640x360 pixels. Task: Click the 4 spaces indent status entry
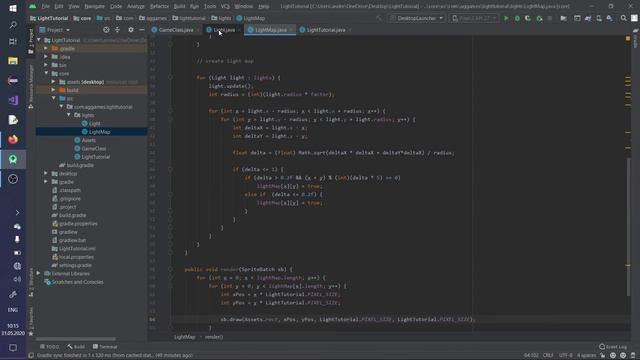(587, 355)
